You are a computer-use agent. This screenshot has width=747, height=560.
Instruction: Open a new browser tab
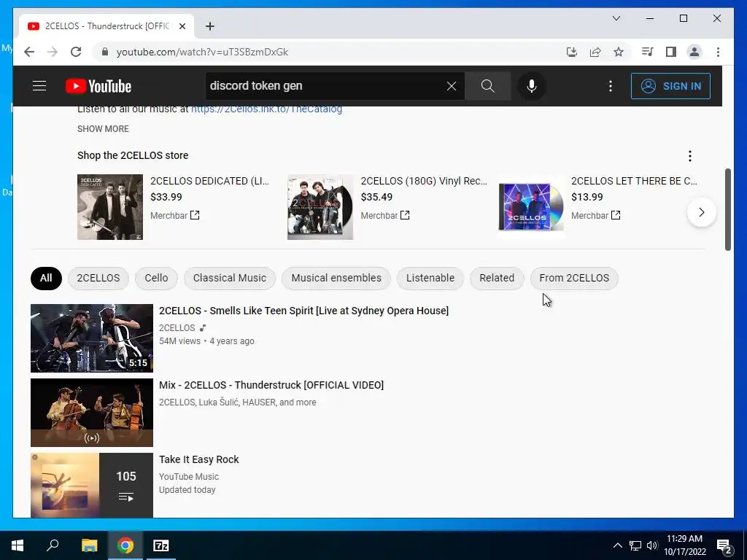(210, 26)
